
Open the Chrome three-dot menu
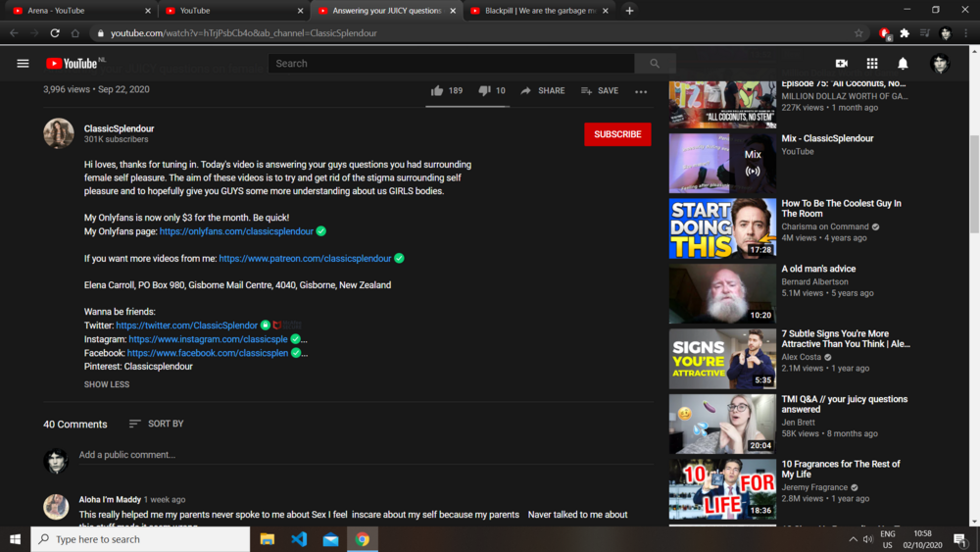pos(965,33)
